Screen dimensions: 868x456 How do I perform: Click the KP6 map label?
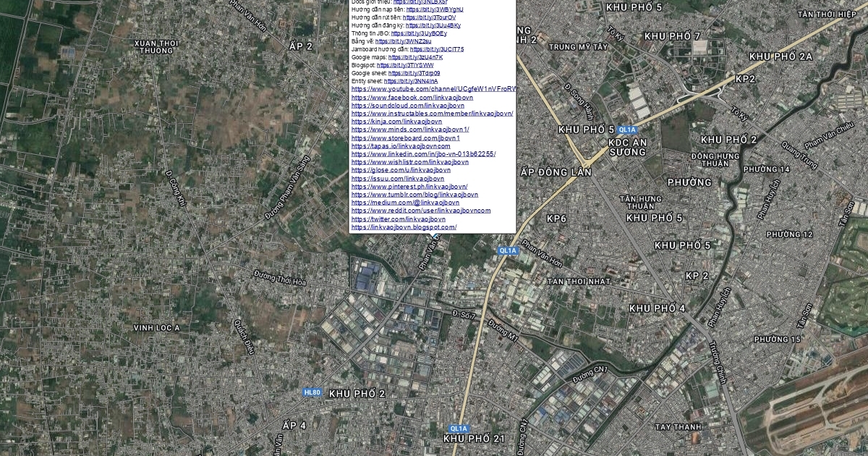(x=556, y=219)
